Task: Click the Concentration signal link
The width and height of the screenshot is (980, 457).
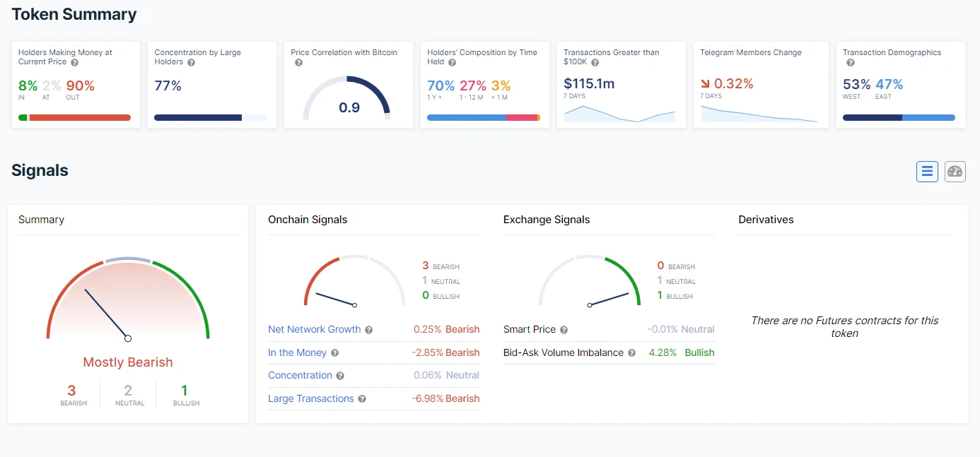Action: [300, 375]
